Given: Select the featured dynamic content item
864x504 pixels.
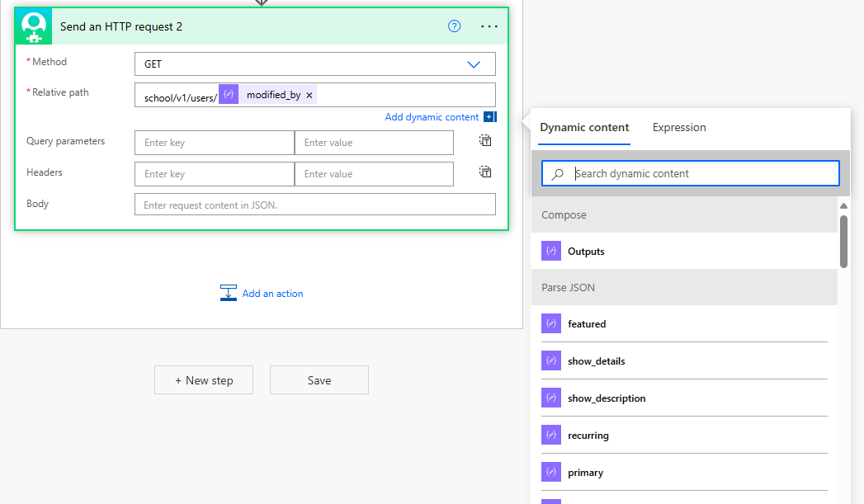Looking at the screenshot, I should tap(684, 324).
